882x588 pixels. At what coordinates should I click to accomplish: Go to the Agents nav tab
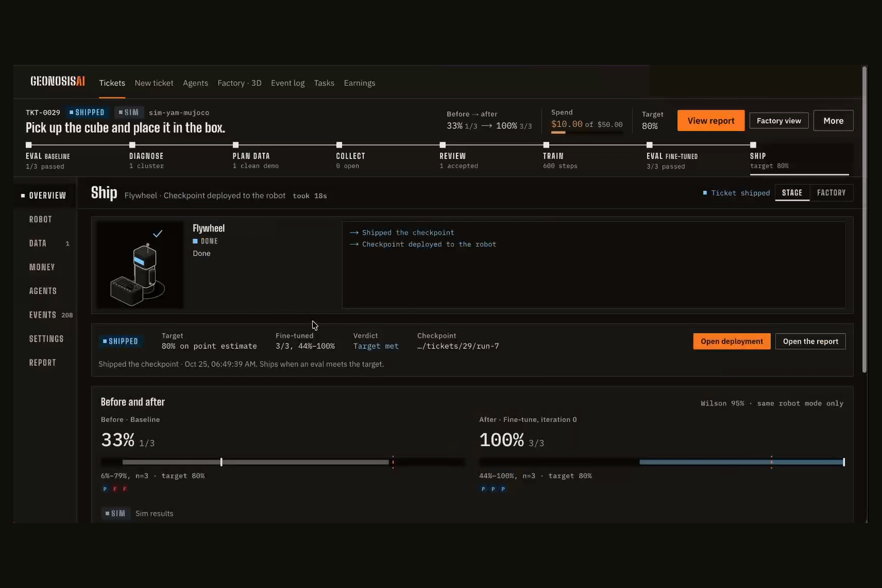pos(195,83)
